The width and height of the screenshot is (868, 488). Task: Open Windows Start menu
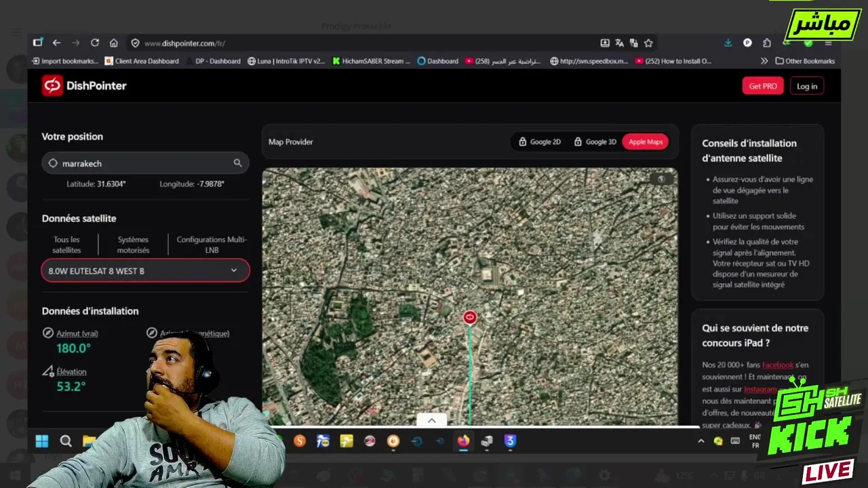click(x=42, y=441)
